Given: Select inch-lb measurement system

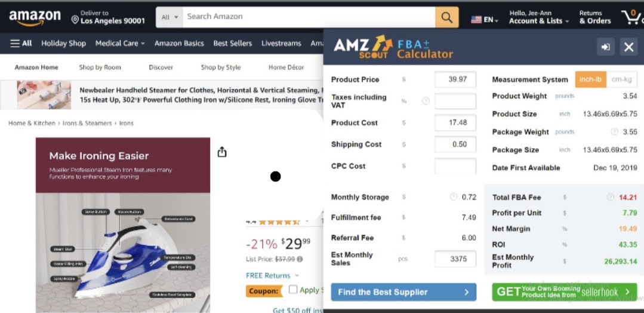Looking at the screenshot, I should pyautogui.click(x=590, y=79).
